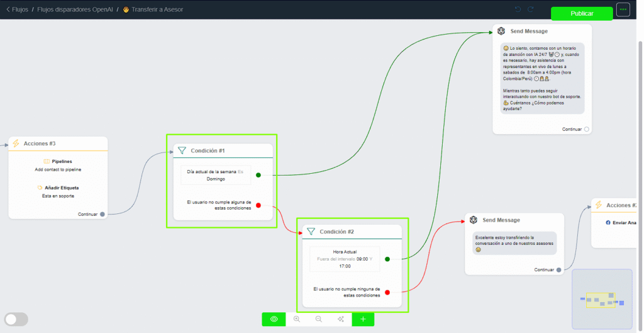Image resolution: width=644 pixels, height=333 pixels.
Task: Click the sparkle auto-arrange icon
Action: tap(340, 319)
